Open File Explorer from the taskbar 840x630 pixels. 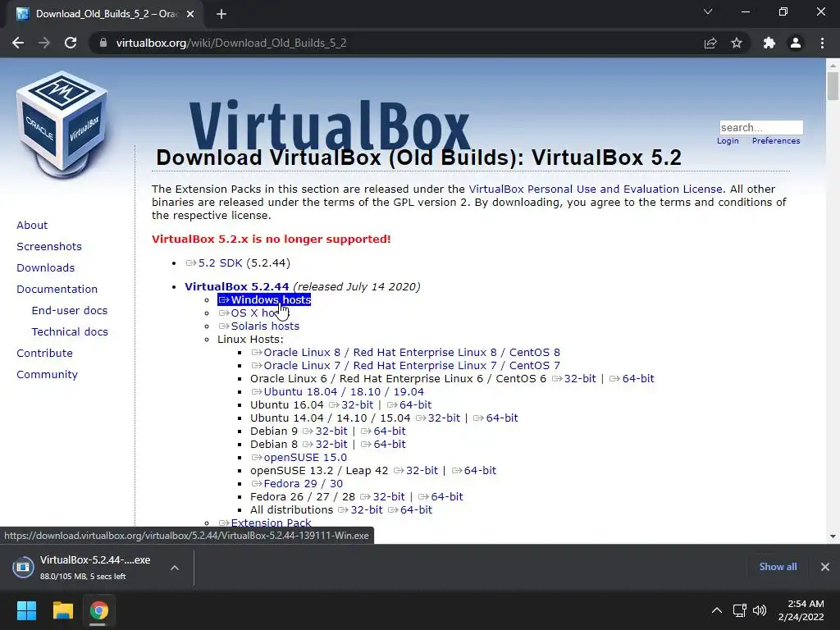62,610
